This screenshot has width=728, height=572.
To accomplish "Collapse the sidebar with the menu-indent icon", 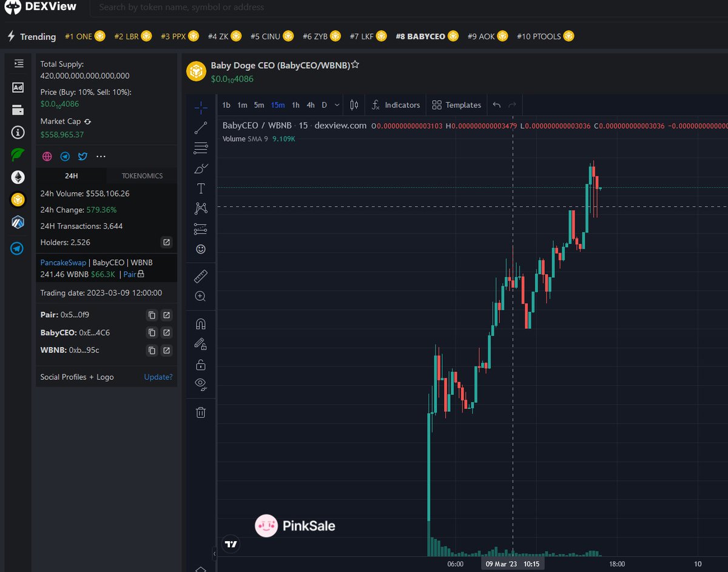I will [x=18, y=64].
